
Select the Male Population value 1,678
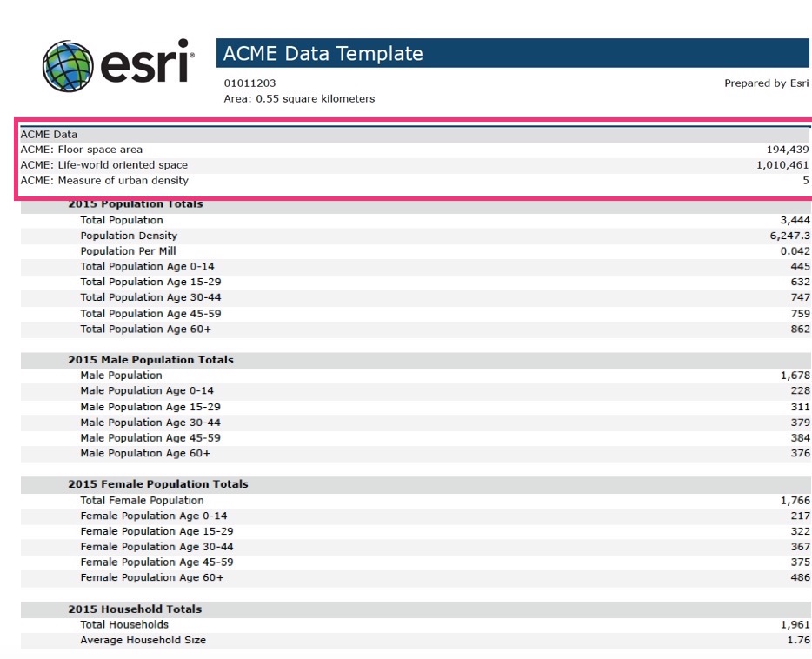(x=795, y=376)
